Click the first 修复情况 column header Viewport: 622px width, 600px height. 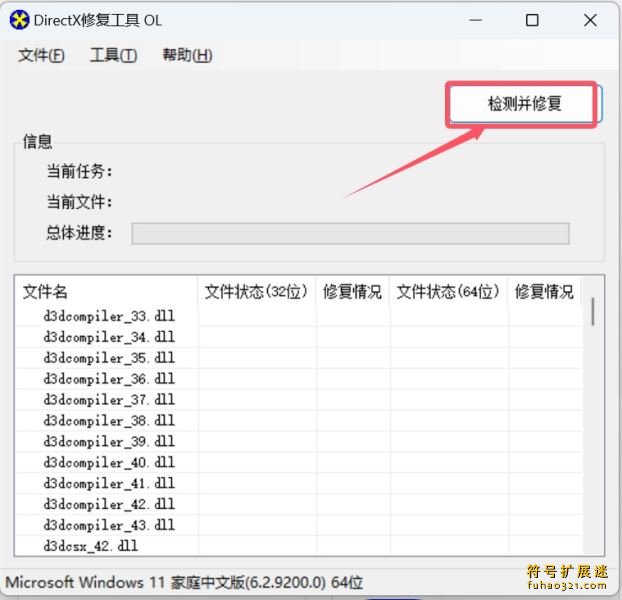click(x=352, y=292)
